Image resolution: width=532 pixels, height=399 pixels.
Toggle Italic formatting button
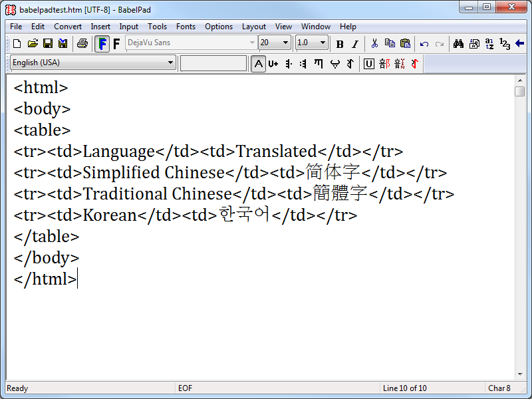354,44
